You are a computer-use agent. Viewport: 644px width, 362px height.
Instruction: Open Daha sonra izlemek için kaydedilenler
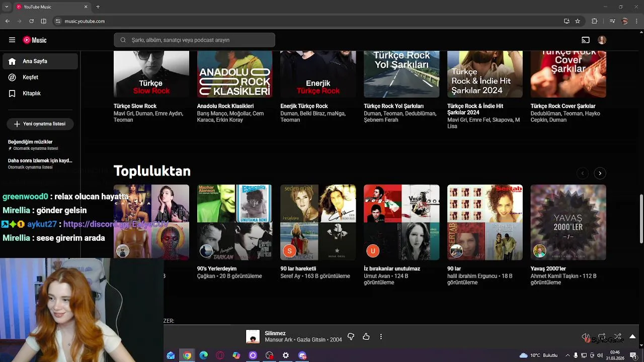click(x=40, y=163)
